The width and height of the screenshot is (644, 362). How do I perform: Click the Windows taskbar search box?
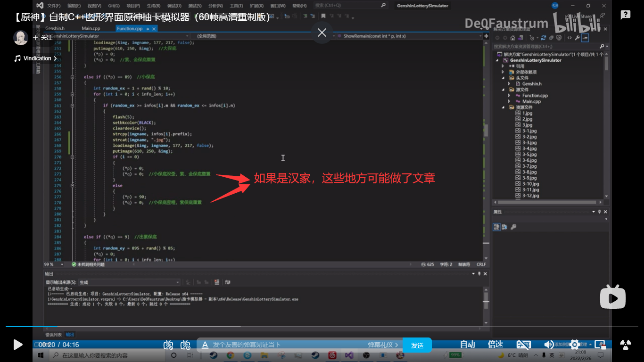point(107,355)
